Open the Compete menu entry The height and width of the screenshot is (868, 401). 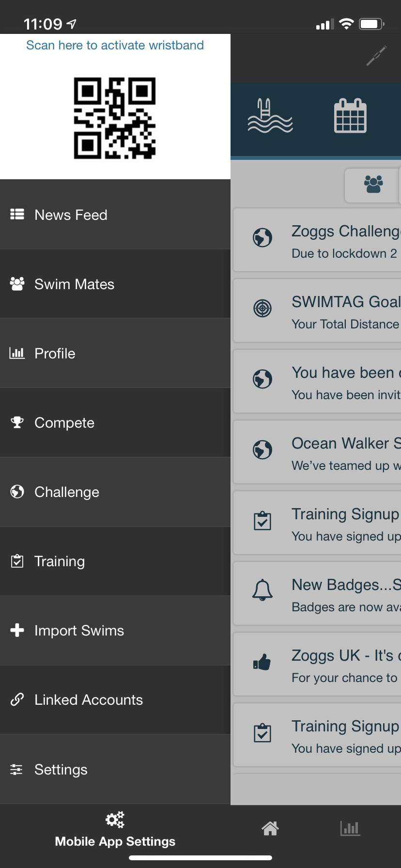pyautogui.click(x=64, y=423)
